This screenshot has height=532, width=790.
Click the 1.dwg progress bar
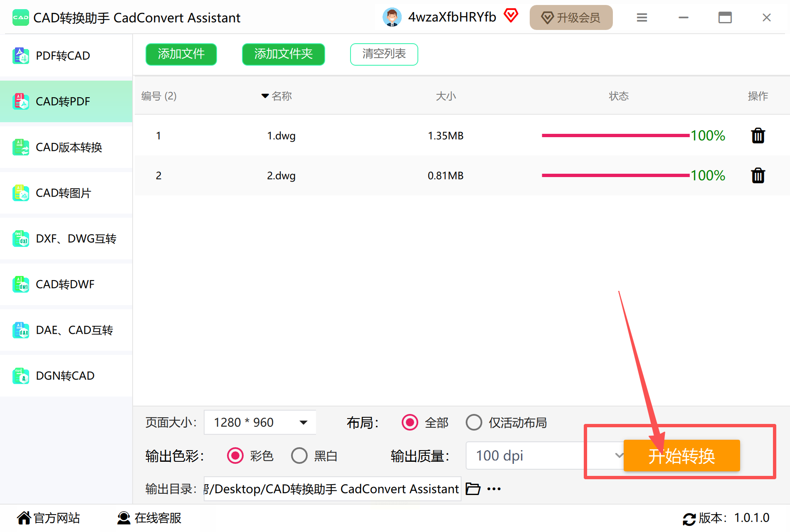coord(615,135)
